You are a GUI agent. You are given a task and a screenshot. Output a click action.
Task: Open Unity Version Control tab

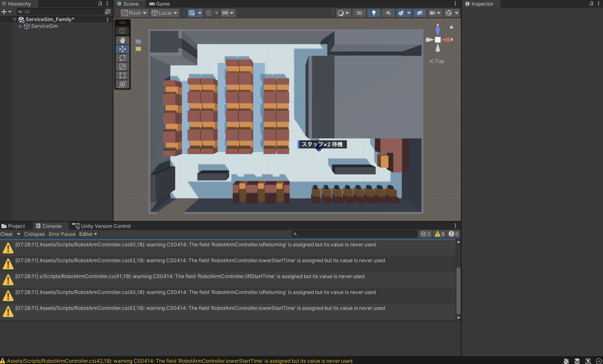tap(102, 226)
